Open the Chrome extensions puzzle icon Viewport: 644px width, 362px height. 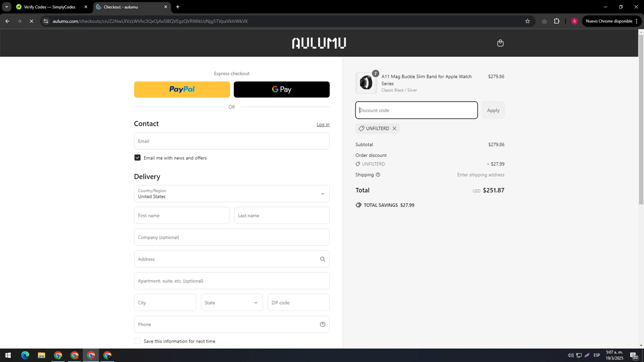[557, 21]
